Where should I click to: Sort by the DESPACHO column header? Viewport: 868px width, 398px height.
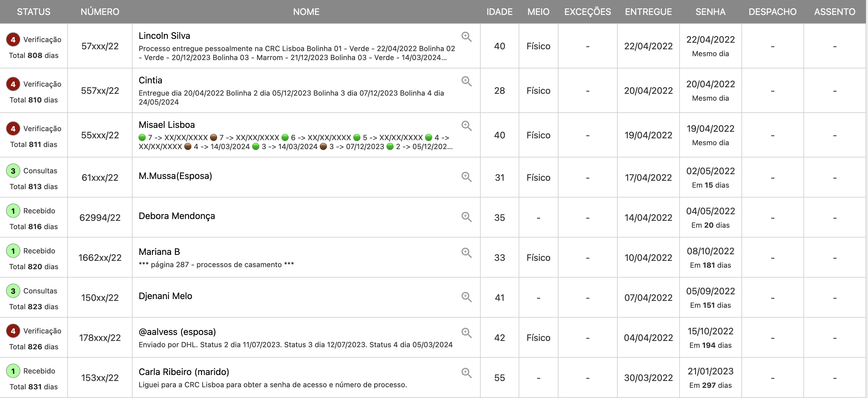click(x=772, y=12)
